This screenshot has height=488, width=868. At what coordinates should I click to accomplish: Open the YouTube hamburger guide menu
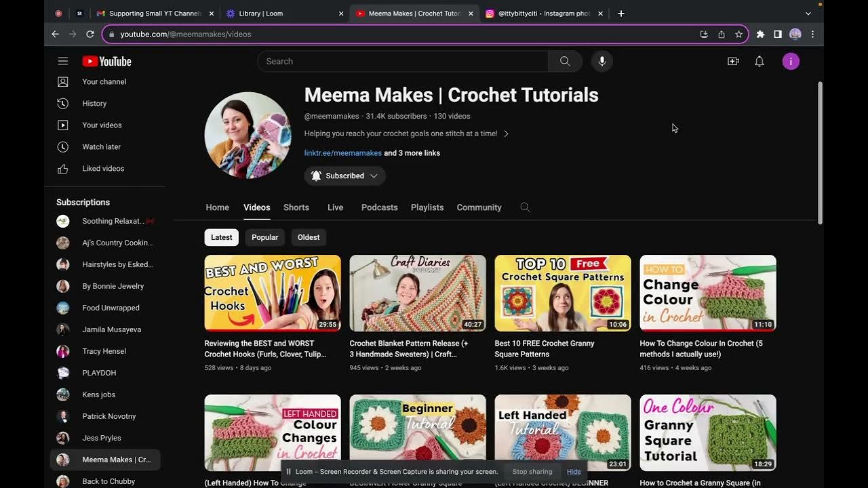pos(63,61)
